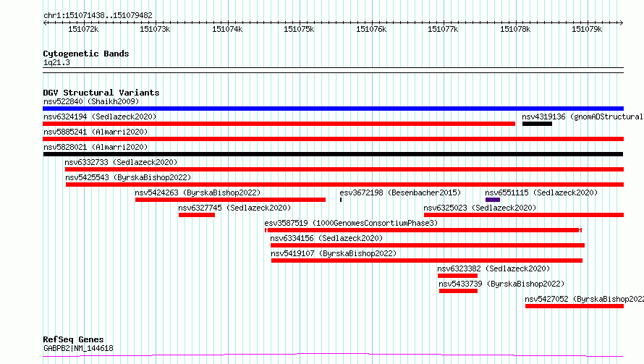Click the 151078k ruler tick label
The width and height of the screenshot is (644, 364).
point(515,30)
